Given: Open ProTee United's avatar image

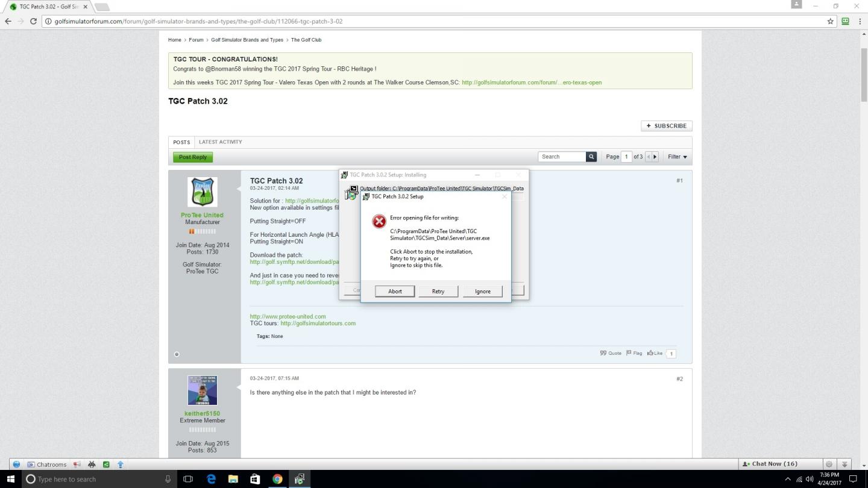Looking at the screenshot, I should point(203,192).
